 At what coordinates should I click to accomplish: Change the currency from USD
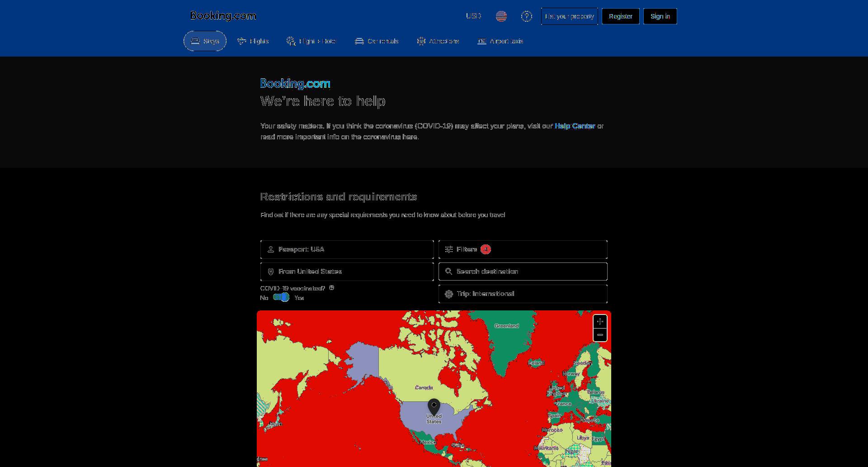pos(473,16)
